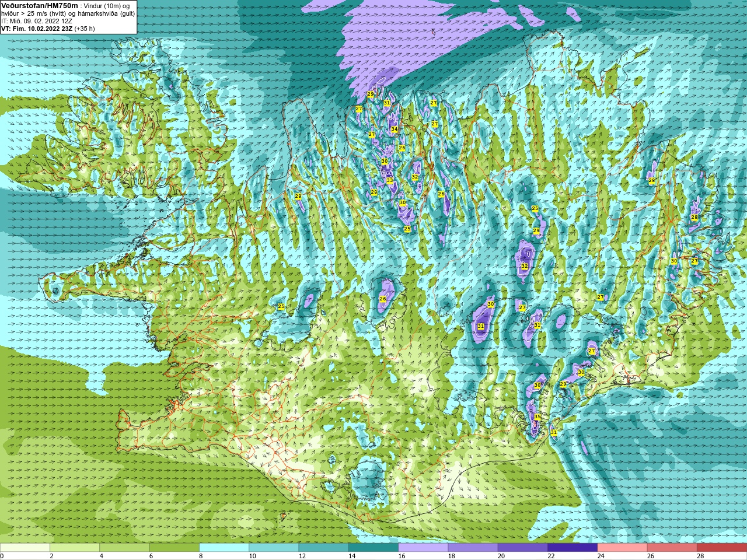Click the legend scale number 16
This screenshot has width=747, height=560.
402,556
